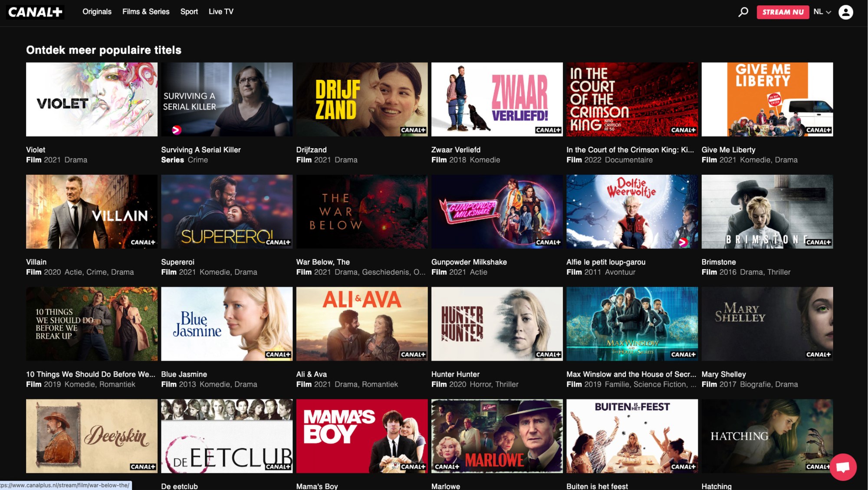
Task: Open the user account profile icon
Action: click(x=845, y=12)
